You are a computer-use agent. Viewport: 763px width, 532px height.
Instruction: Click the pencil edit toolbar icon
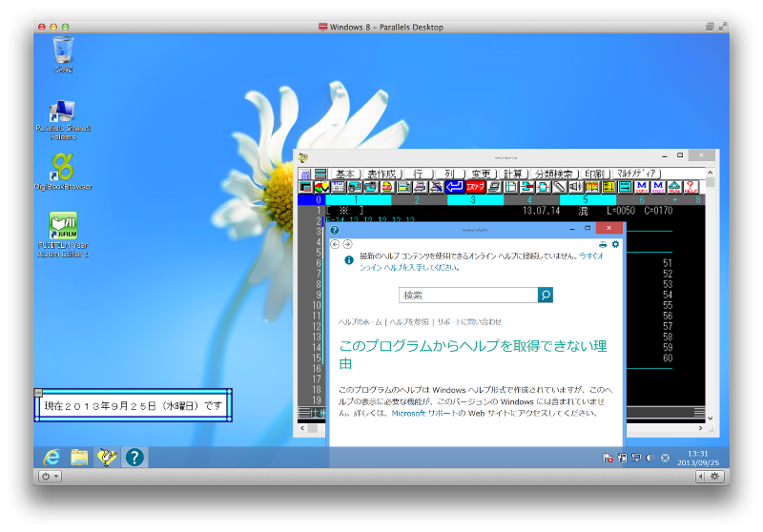(559, 187)
